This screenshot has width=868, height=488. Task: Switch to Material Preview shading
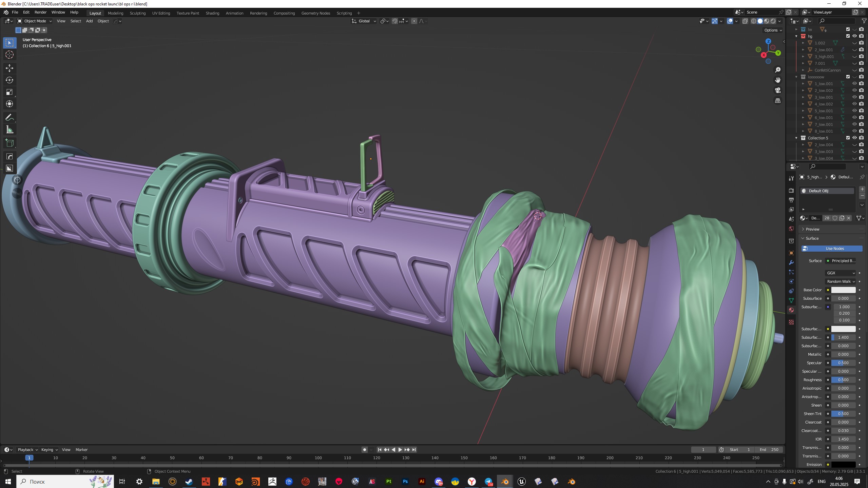(767, 21)
